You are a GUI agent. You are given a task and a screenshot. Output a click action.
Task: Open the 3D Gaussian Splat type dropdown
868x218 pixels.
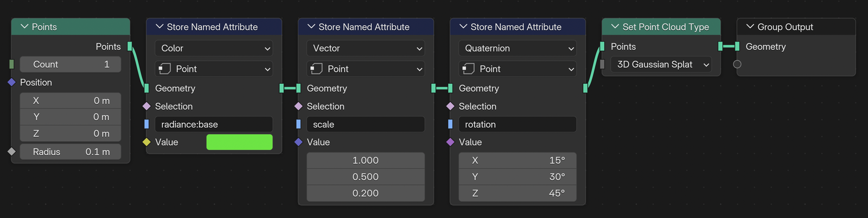(661, 65)
